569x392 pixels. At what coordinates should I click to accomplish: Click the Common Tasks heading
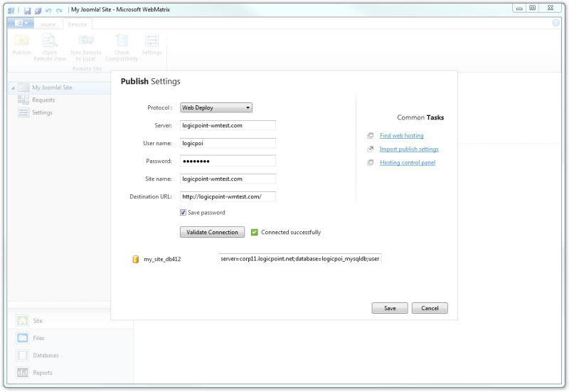(420, 117)
